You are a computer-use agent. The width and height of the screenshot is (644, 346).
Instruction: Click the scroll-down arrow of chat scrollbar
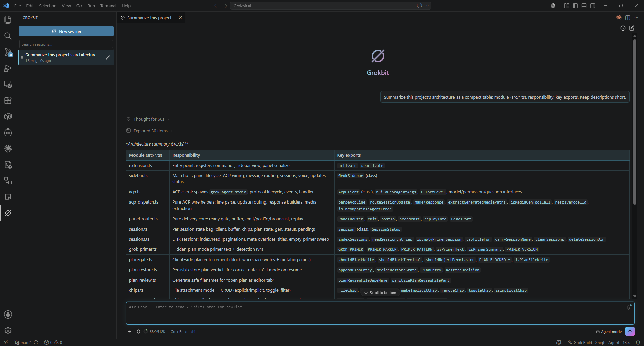635,296
